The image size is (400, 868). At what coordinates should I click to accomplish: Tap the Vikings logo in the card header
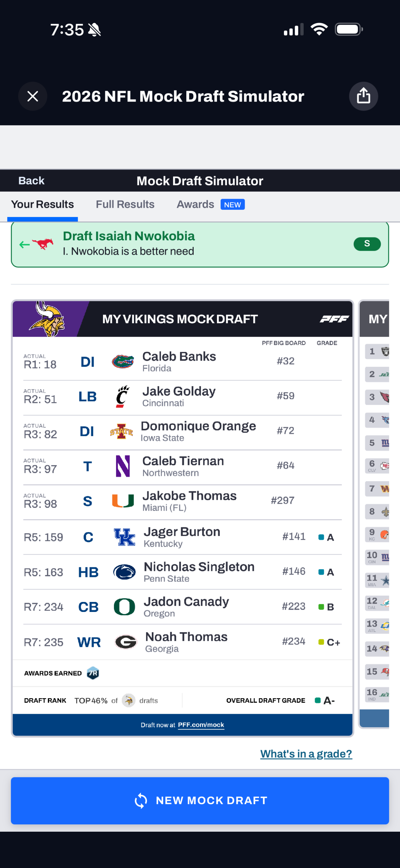(x=47, y=319)
